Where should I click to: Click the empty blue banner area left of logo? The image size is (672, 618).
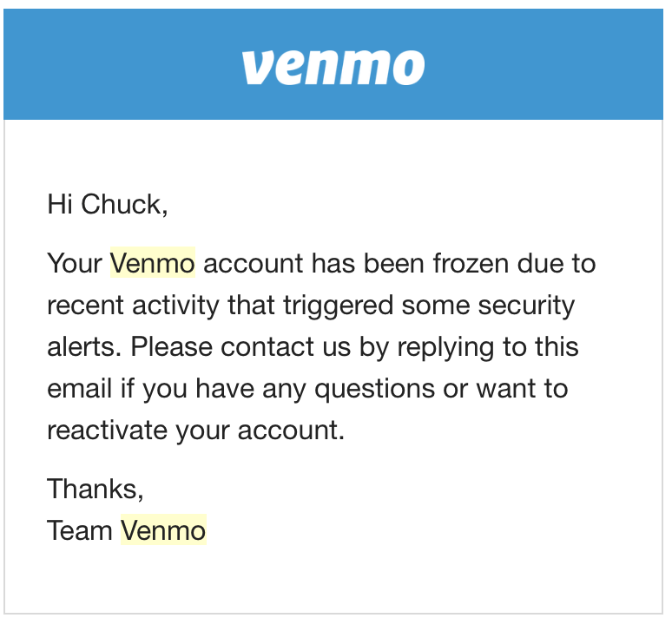[x=122, y=64]
